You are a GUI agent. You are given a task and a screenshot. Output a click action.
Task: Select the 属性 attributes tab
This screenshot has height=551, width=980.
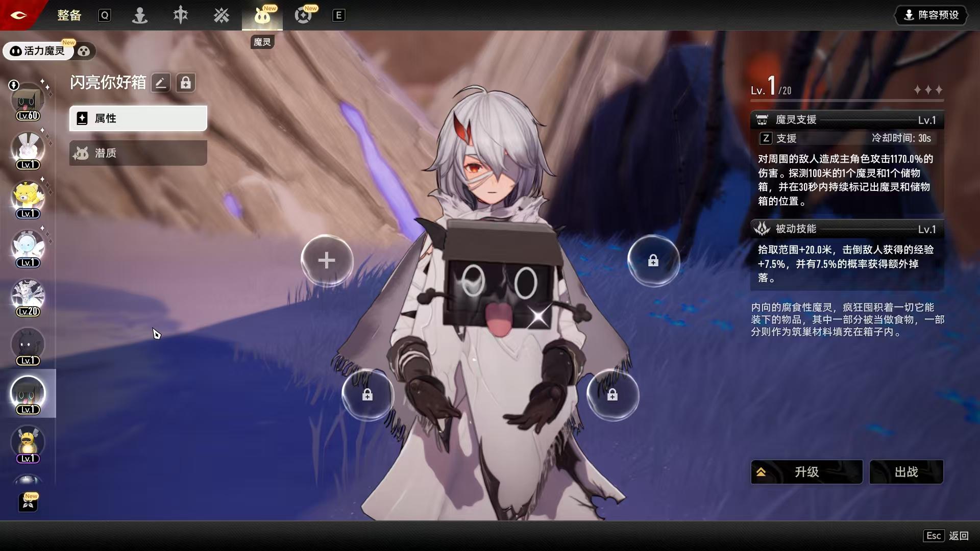(x=138, y=118)
